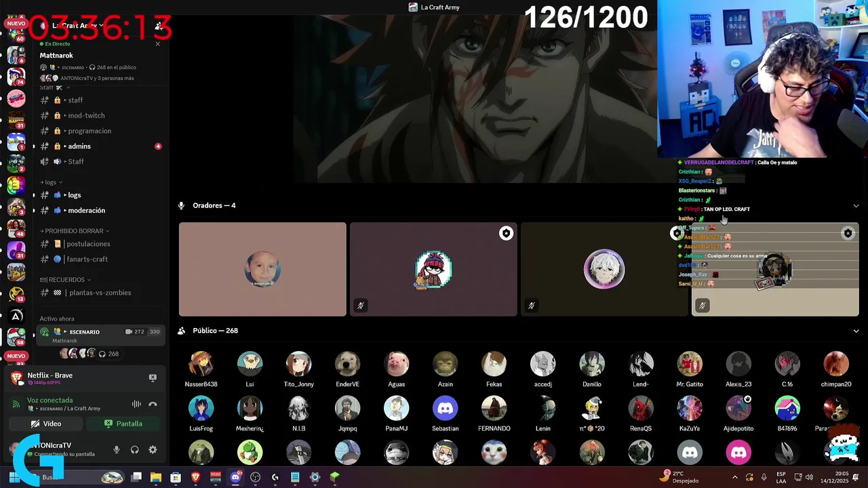The height and width of the screenshot is (488, 868).
Task: Open La Craft Army server dropdown
Action: click(x=77, y=26)
